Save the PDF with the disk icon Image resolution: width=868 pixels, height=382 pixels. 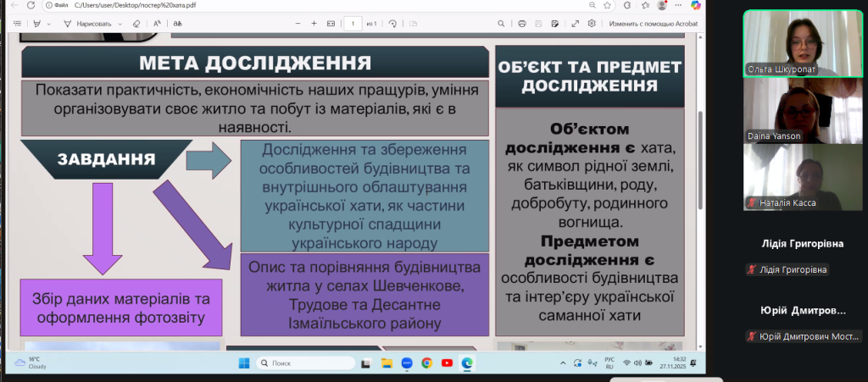click(539, 24)
